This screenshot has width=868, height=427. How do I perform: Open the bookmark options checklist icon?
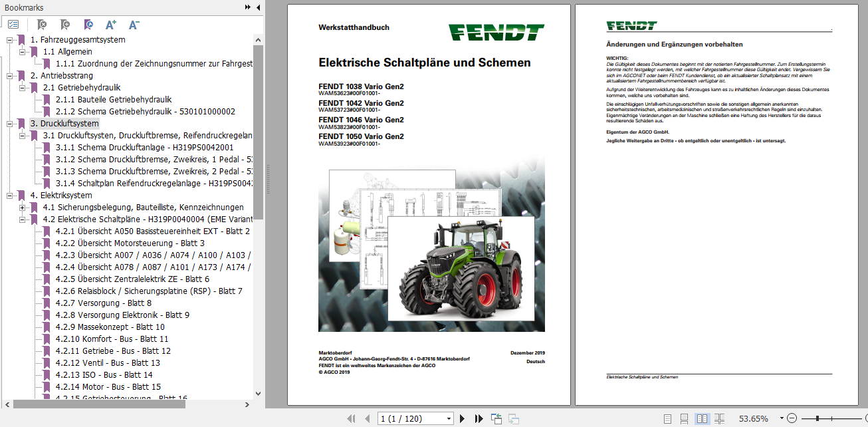pos(13,24)
